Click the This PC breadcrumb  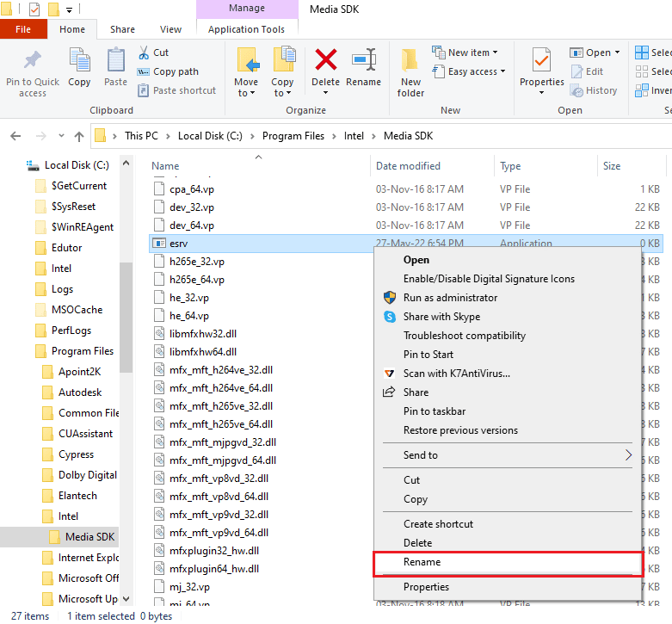(x=141, y=136)
